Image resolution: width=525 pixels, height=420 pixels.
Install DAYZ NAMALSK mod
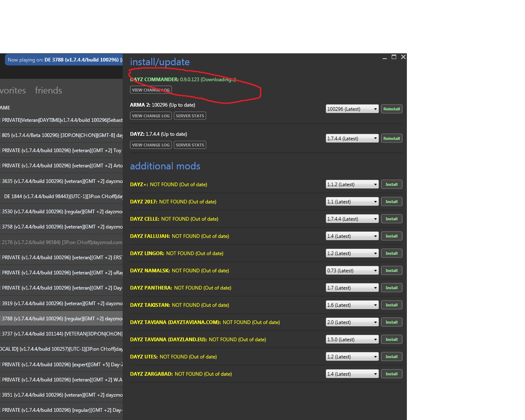[392, 270]
